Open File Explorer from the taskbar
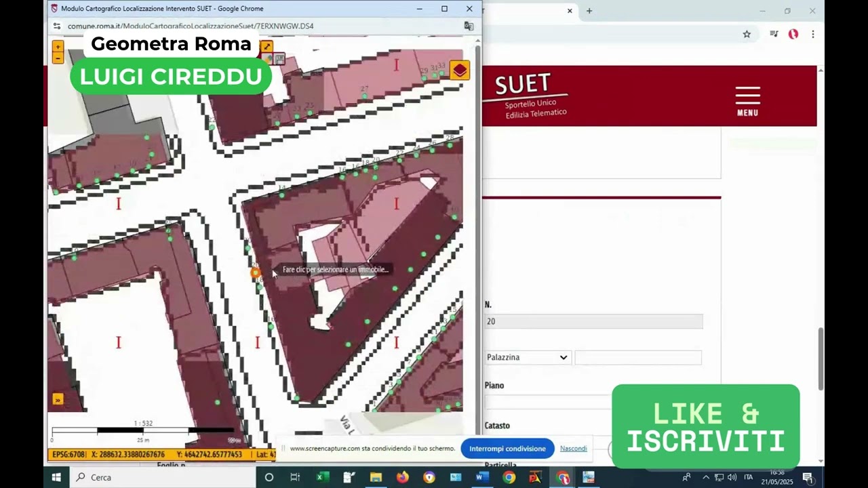This screenshot has height=488, width=868. (376, 477)
